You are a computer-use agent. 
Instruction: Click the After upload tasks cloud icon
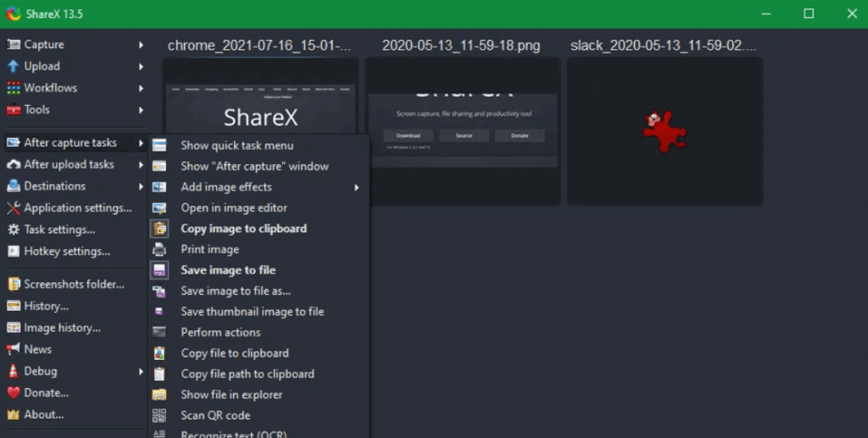coord(14,164)
